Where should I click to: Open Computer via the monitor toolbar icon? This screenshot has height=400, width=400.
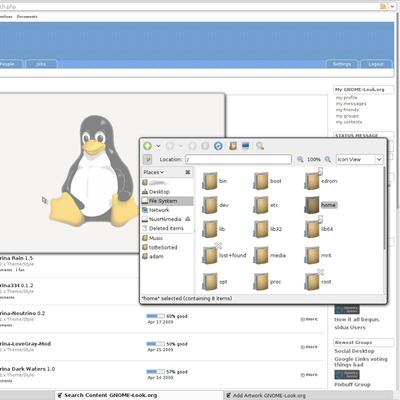coord(246,146)
